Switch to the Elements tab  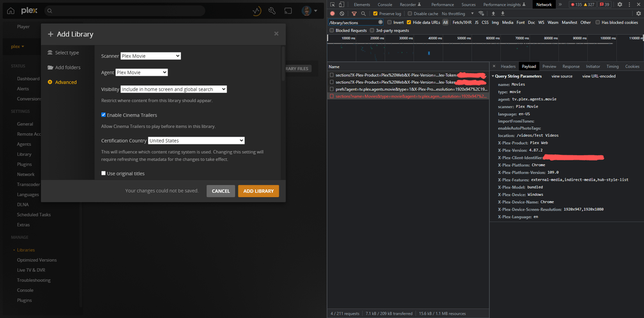pos(362,4)
